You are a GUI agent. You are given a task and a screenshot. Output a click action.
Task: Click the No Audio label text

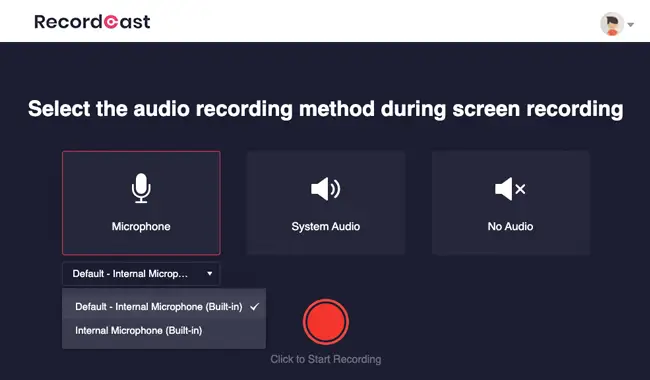510,226
